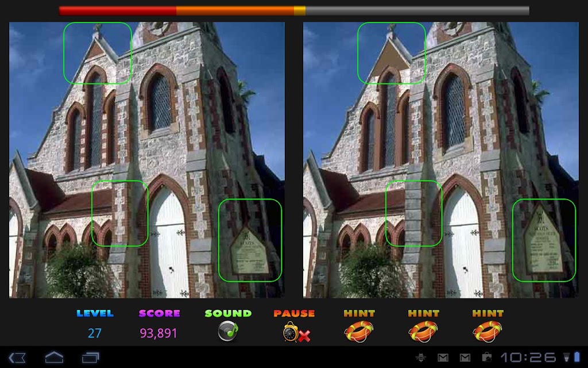The image size is (588, 368).
Task: Tap the Android debug bug icon
Action: [421, 357]
